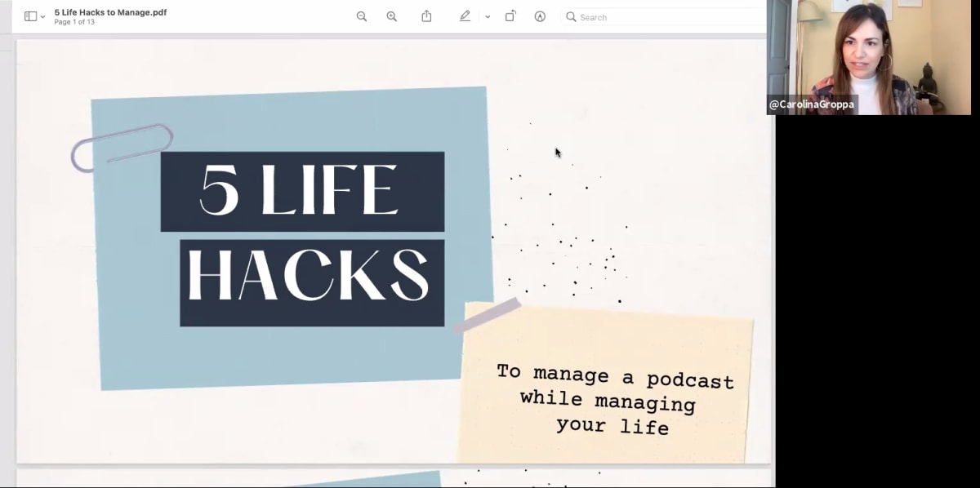Viewport: 980px width, 488px height.
Task: Click the rotate page icon
Action: (x=510, y=16)
